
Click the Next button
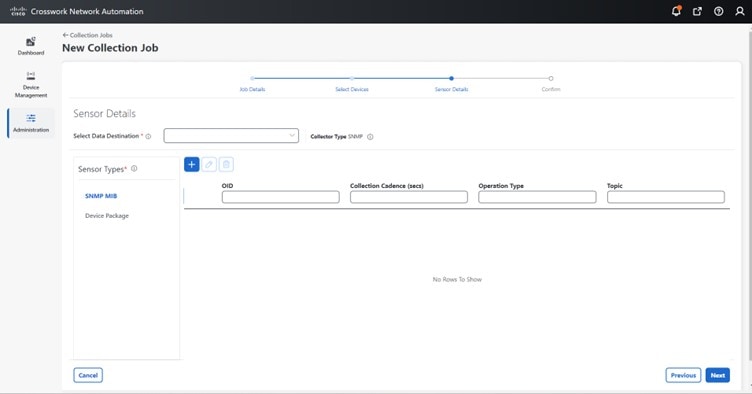717,375
